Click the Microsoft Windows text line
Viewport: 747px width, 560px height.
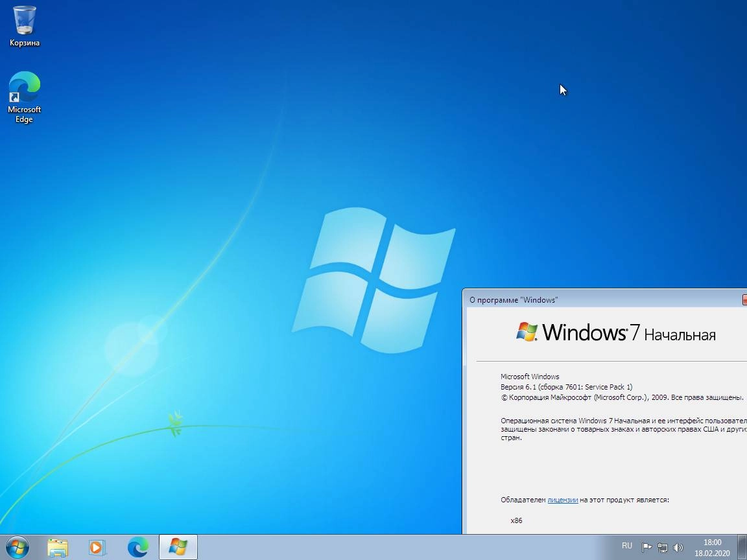click(530, 377)
